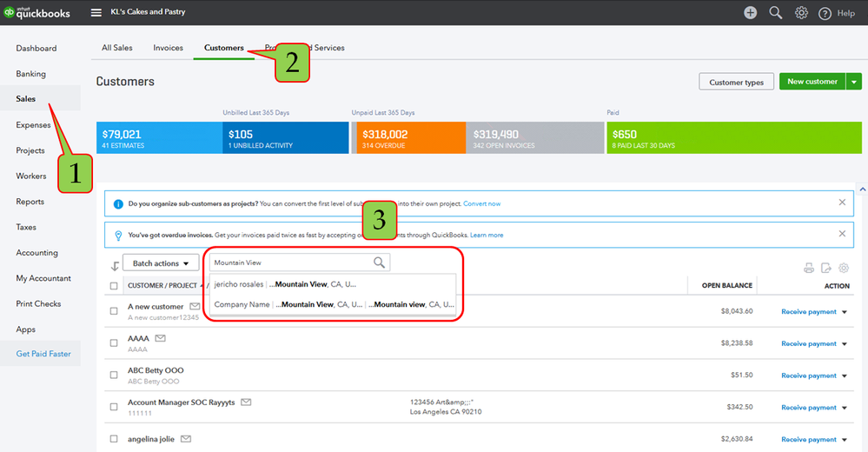This screenshot has height=452, width=868.
Task: Click Learn more in overdue notice
Action: [487, 236]
